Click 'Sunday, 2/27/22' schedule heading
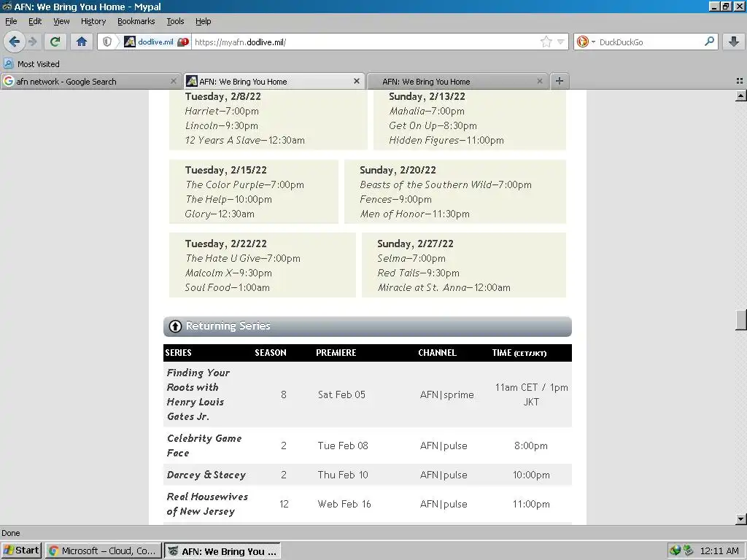 (415, 244)
